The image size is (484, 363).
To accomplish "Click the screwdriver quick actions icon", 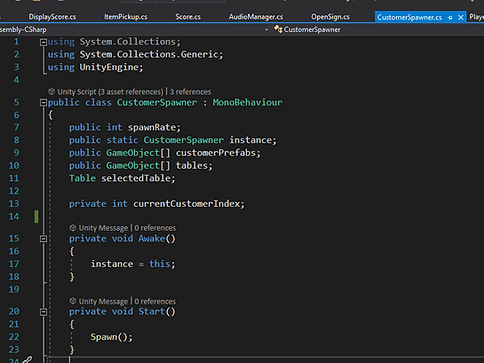I will pyautogui.click(x=27, y=360).
